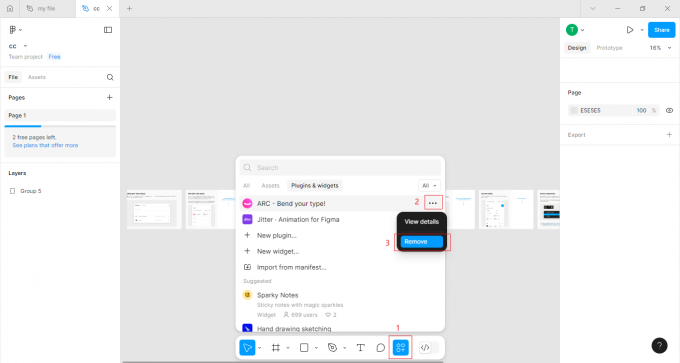Expand the present options arrow
Screen dimensions: 680x363
pyautogui.click(x=642, y=30)
